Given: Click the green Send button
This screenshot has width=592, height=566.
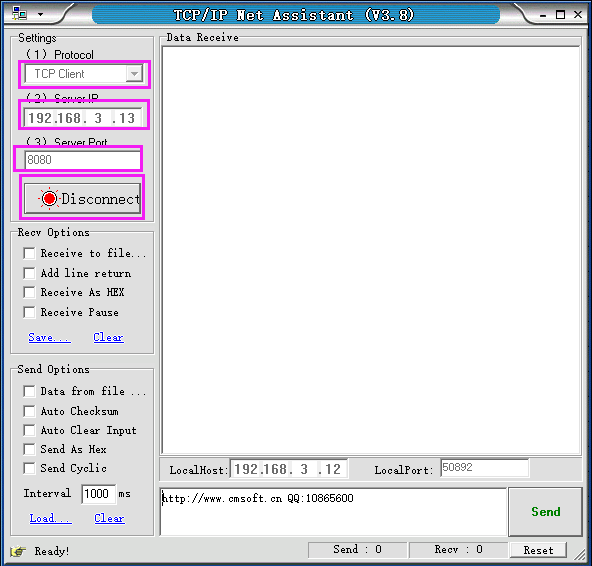Looking at the screenshot, I should point(546,512).
